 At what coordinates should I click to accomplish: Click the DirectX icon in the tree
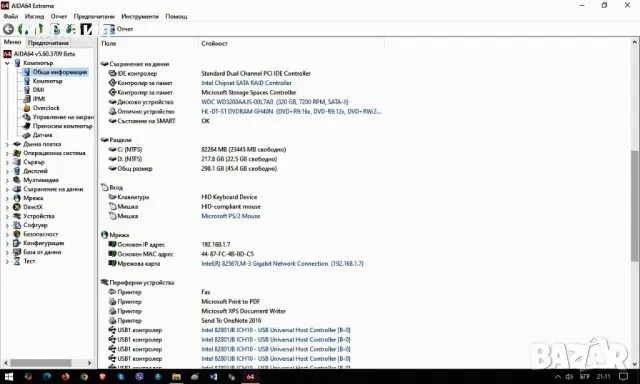(17, 207)
